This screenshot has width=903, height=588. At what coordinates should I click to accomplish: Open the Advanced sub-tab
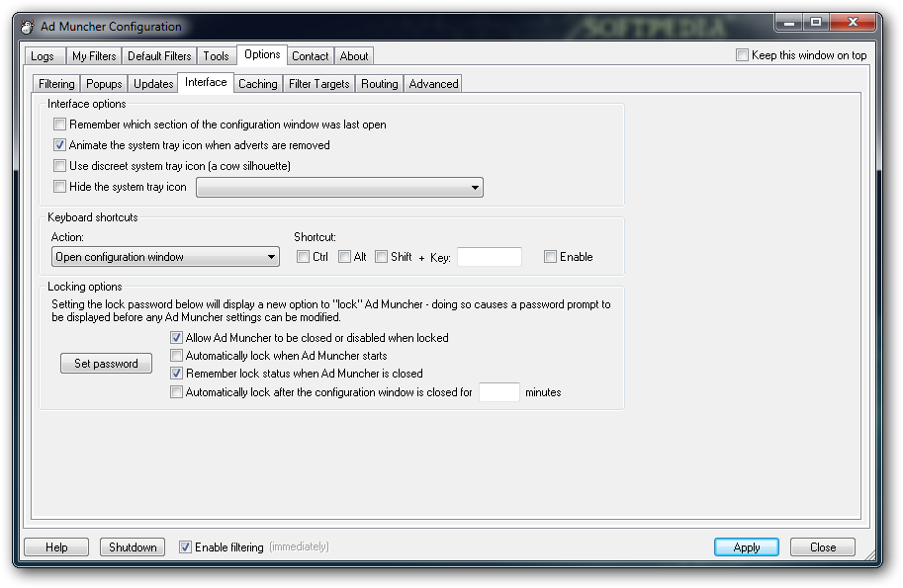[x=433, y=83]
